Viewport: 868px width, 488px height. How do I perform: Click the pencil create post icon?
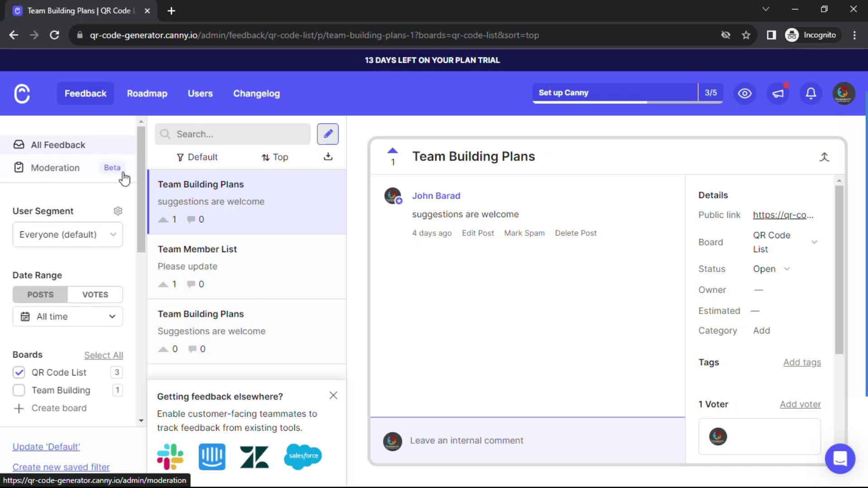pos(328,134)
